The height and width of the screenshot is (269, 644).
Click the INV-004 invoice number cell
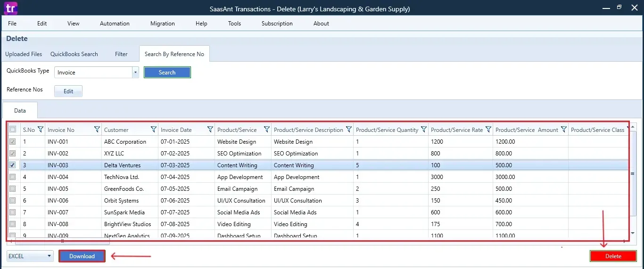[x=73, y=177]
